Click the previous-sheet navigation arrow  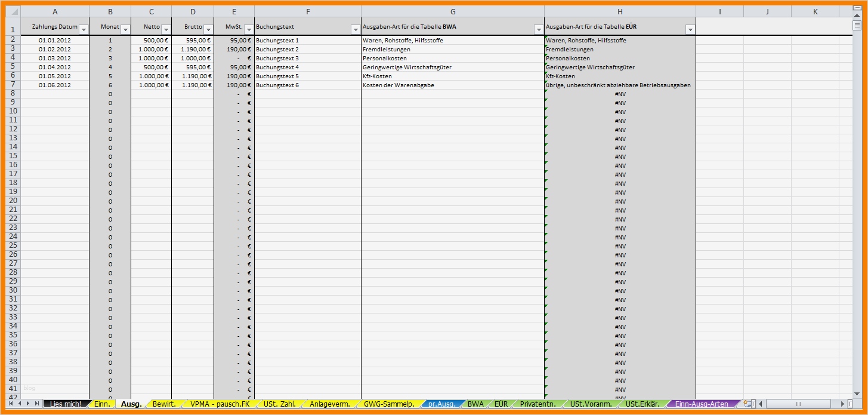20,404
